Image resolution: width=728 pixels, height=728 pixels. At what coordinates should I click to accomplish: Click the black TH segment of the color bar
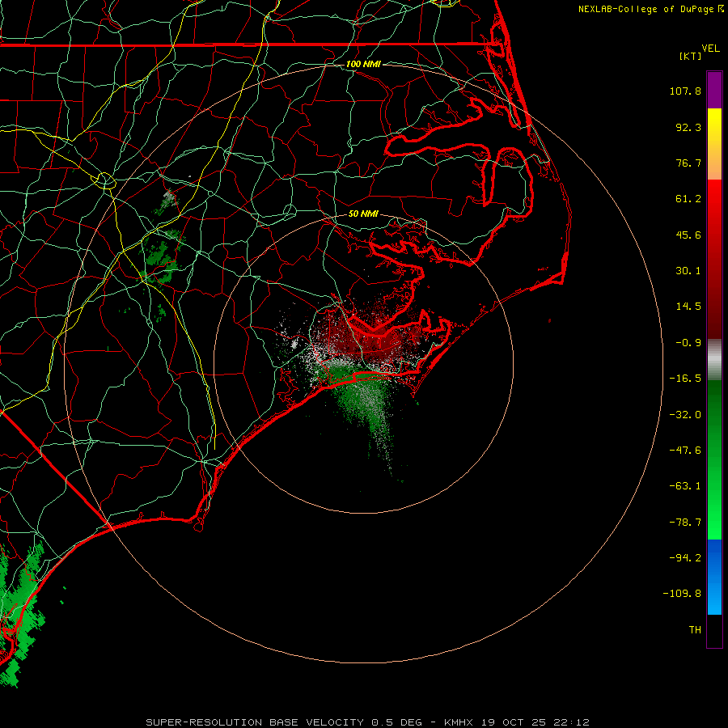714,630
